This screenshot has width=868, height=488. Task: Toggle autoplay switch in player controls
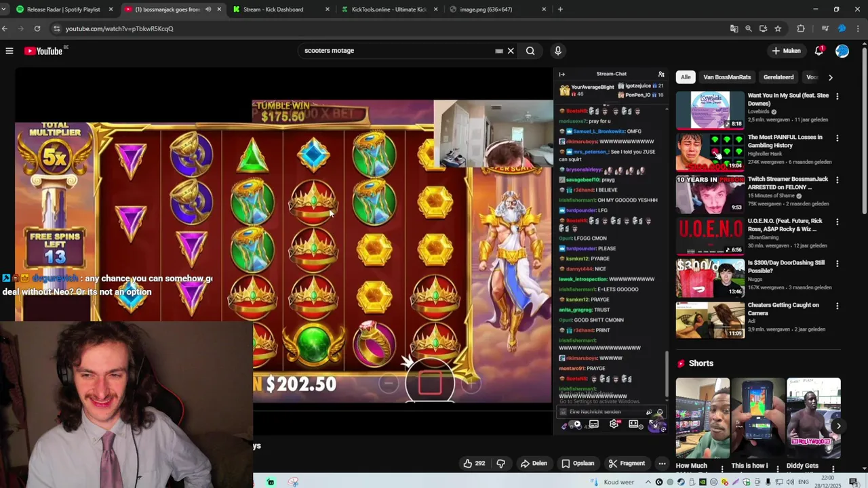(x=575, y=424)
